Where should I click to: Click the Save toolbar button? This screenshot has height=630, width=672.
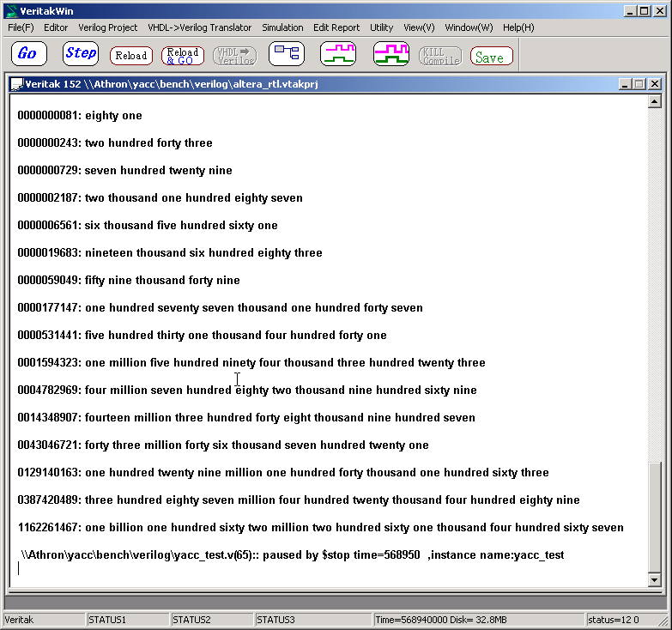coord(491,57)
